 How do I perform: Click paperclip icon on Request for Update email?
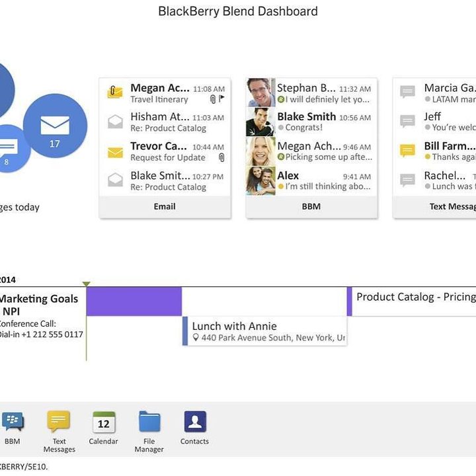click(221, 157)
